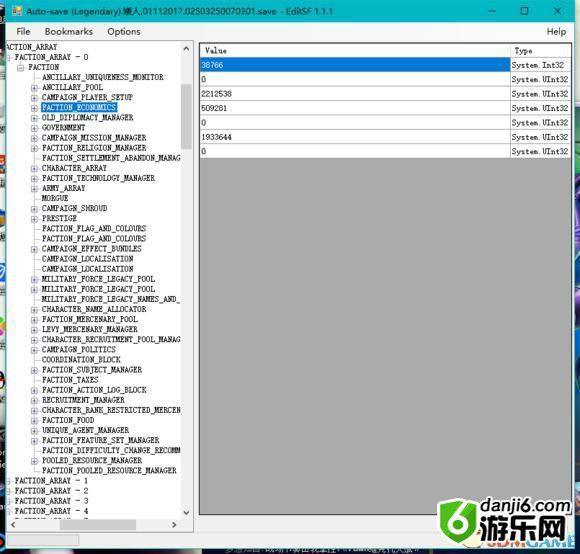Open the Bookmarks menu
This screenshot has height=554, width=580.
coord(69,31)
